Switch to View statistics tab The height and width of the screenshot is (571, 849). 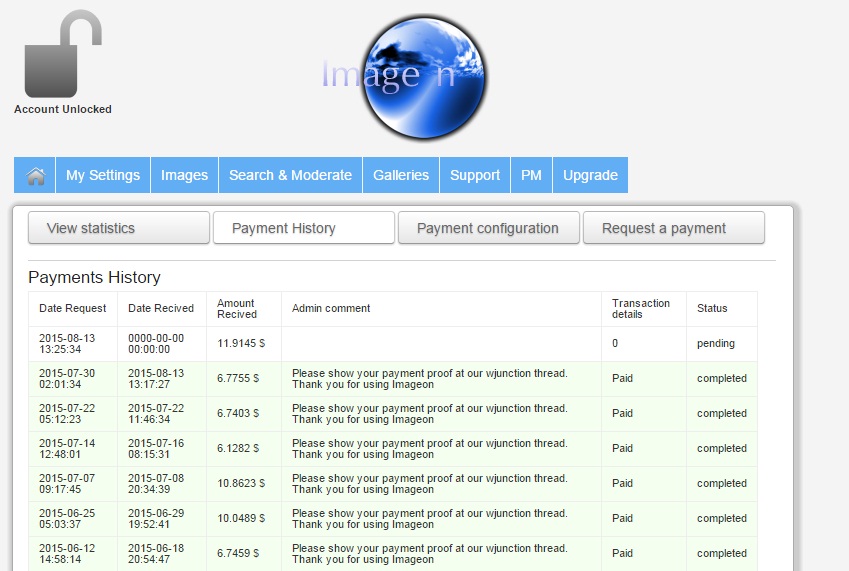pyautogui.click(x=119, y=228)
